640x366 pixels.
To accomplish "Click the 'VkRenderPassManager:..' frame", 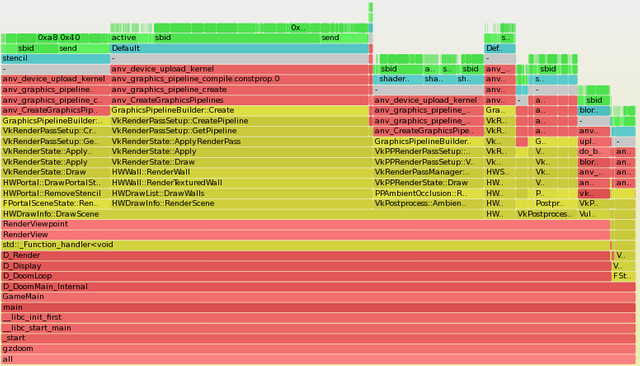I will tap(428, 172).
